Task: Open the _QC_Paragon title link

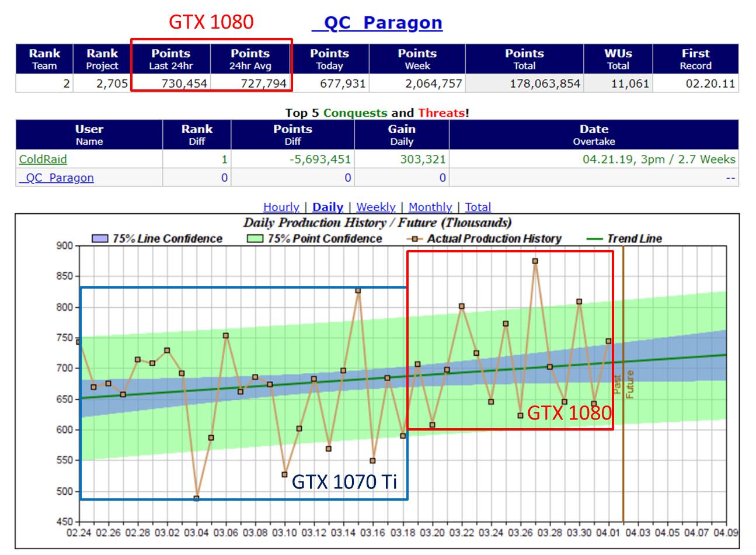Action: (x=377, y=23)
